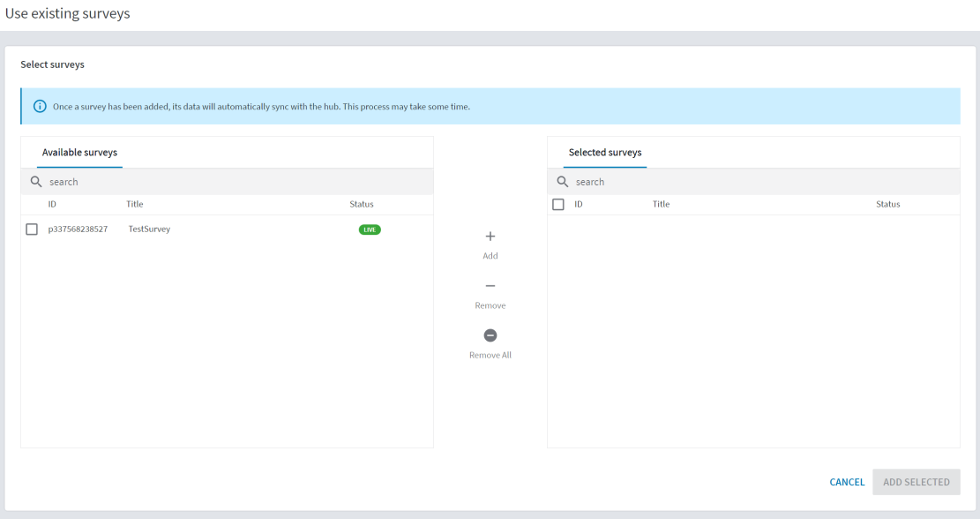Click the Remove All circle icon
980x519 pixels.
coord(490,335)
